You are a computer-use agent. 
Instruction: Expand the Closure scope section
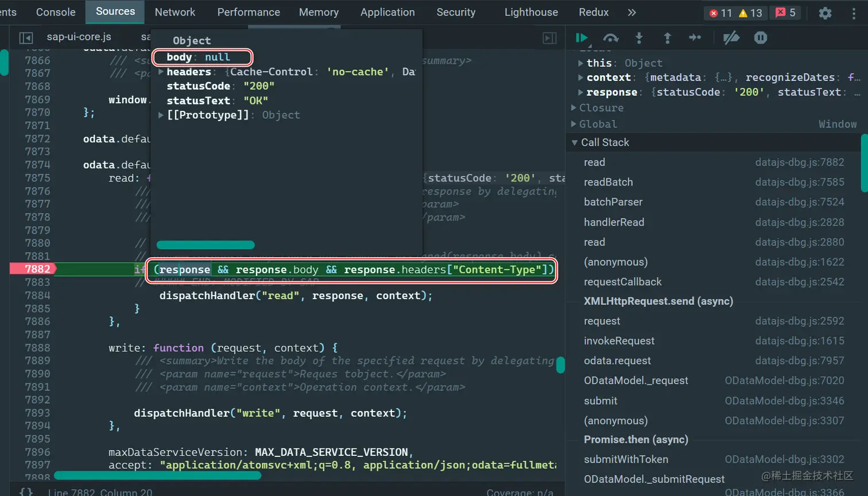point(574,108)
